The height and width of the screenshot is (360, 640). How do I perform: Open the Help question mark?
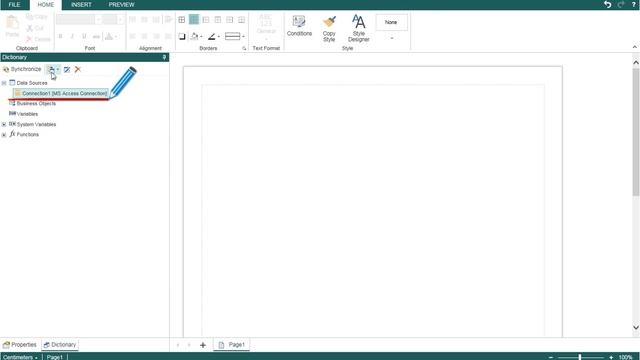634,4
